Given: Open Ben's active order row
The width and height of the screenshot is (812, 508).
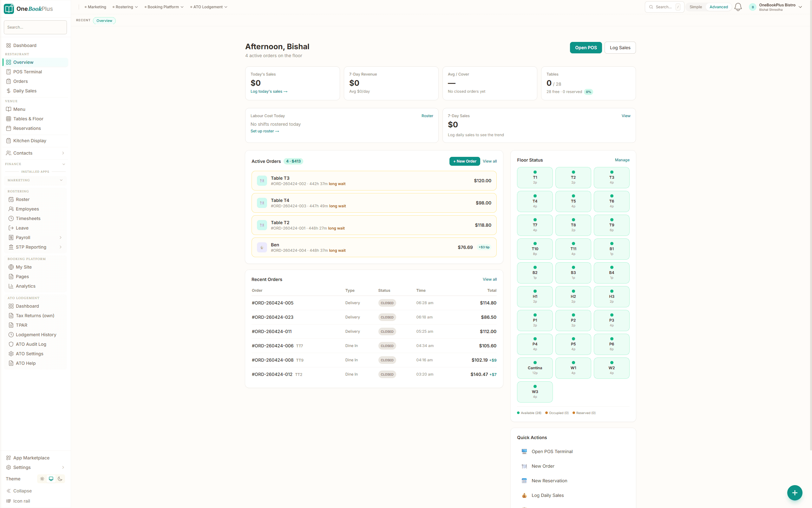Looking at the screenshot, I should [374, 247].
